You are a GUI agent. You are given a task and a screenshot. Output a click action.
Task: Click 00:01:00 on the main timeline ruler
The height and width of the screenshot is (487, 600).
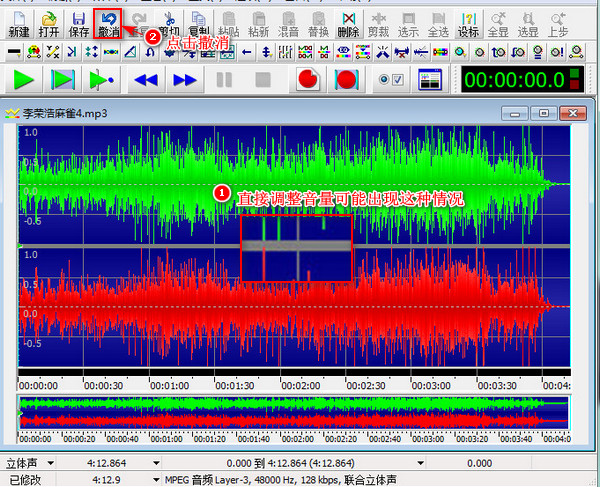coord(170,386)
